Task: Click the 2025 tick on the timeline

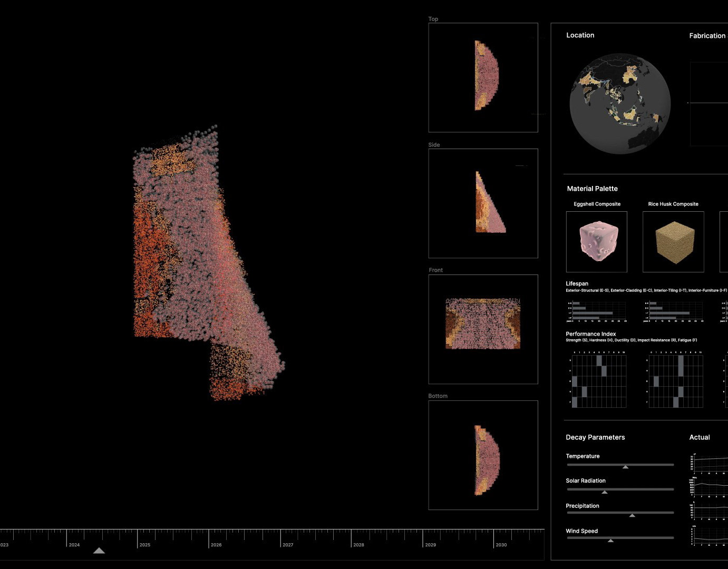Action: [138, 538]
